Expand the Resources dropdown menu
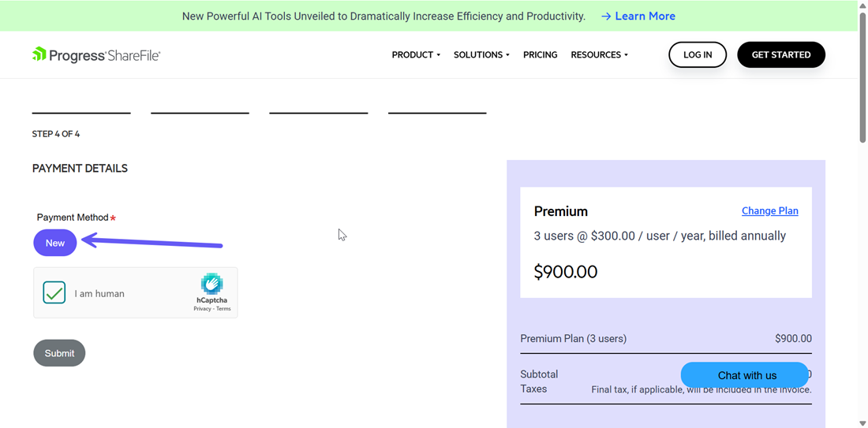 coord(599,55)
